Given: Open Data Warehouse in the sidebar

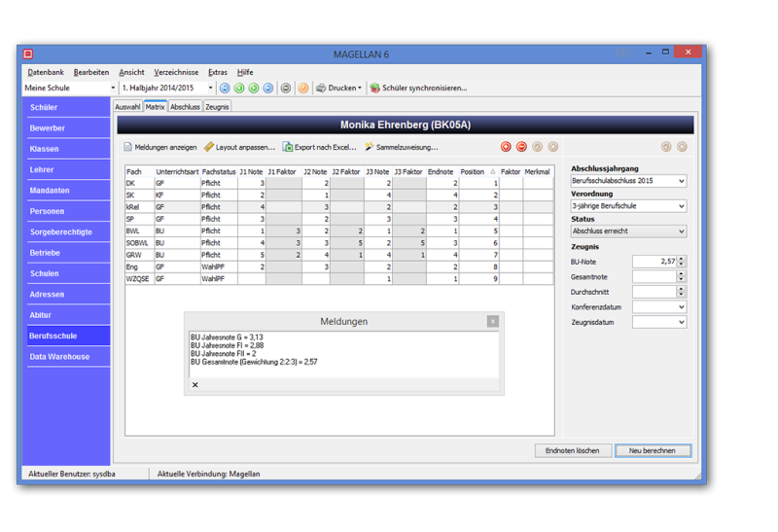Looking at the screenshot, I should click(x=68, y=356).
